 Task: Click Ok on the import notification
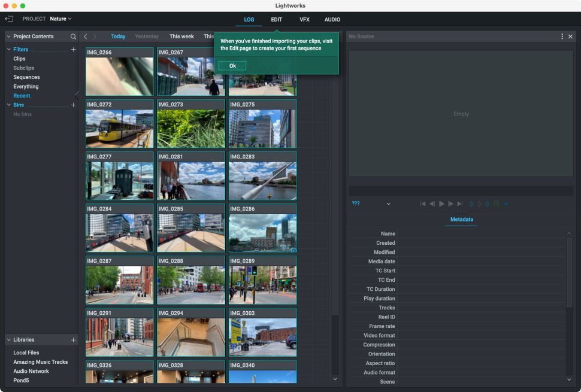click(232, 65)
